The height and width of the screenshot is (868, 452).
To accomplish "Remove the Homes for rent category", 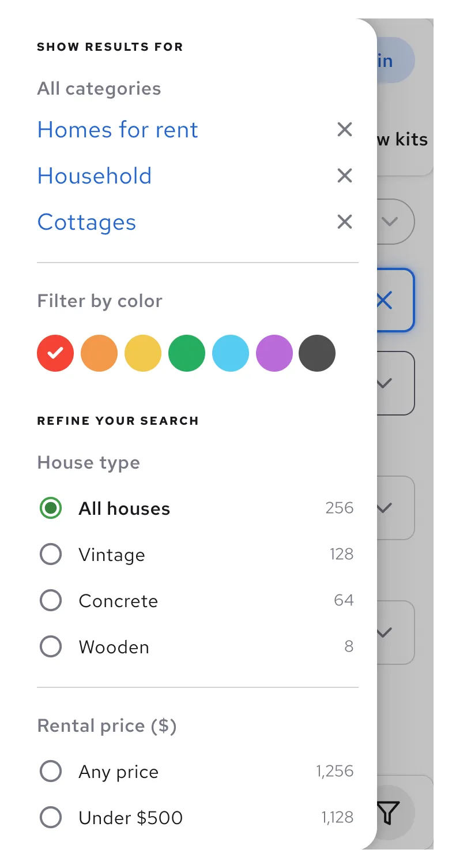I will coord(344,129).
